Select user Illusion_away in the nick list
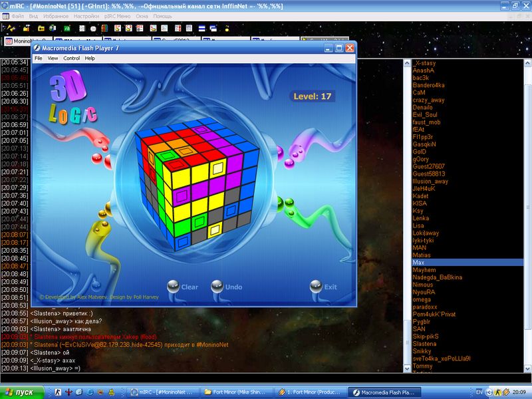The image size is (532, 399). [x=430, y=182]
